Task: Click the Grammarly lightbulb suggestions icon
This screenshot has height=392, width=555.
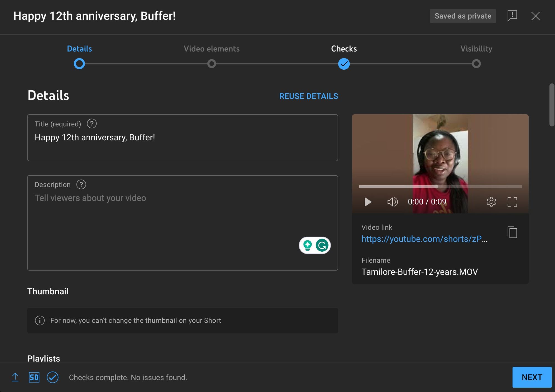Action: pyautogui.click(x=307, y=245)
